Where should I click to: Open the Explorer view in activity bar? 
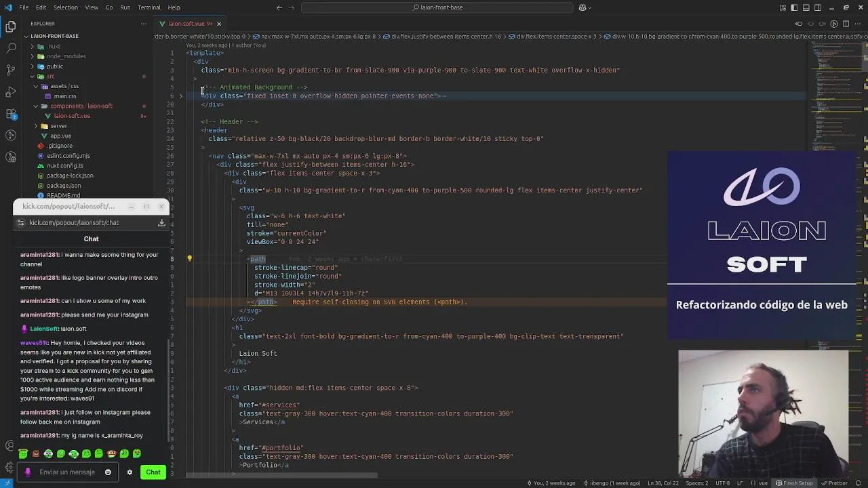(11, 27)
